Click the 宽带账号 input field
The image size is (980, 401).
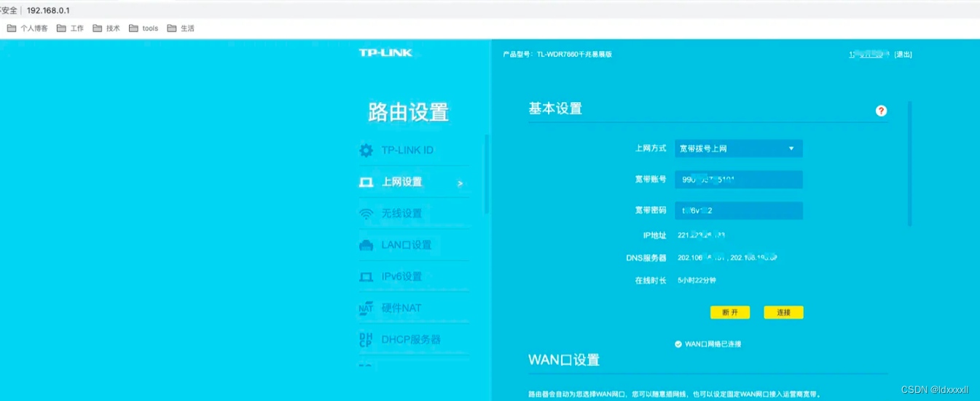tap(739, 180)
